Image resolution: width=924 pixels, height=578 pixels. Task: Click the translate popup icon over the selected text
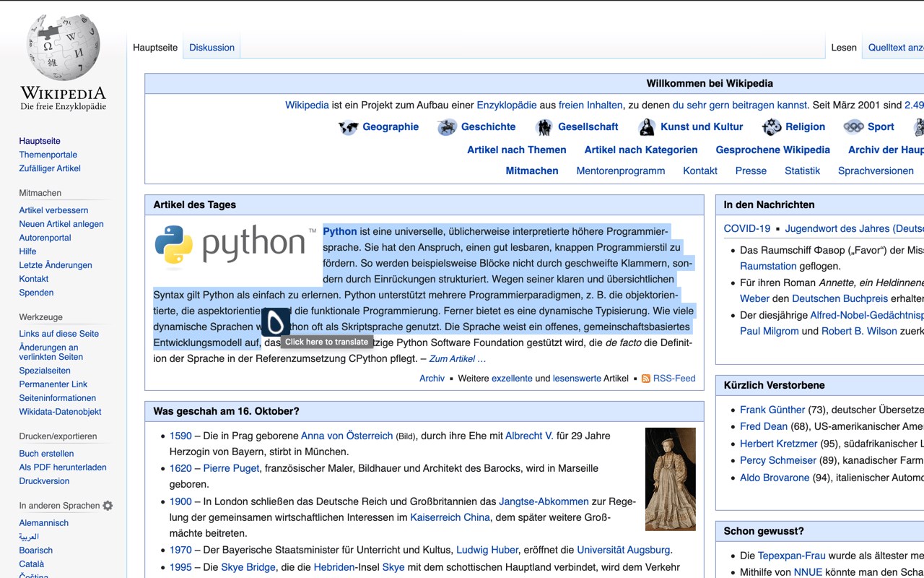[276, 322]
